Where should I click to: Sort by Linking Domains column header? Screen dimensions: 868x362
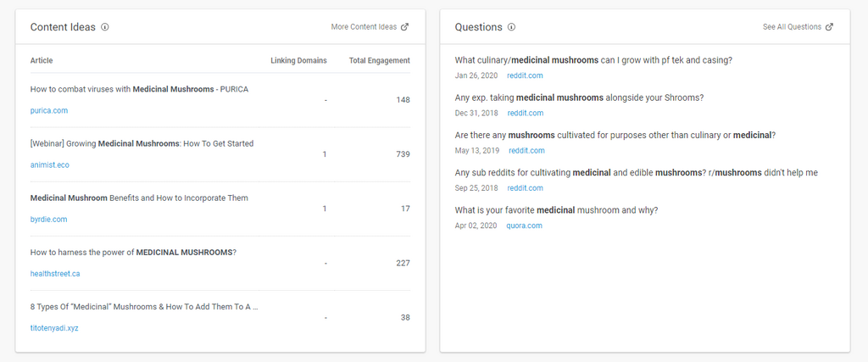point(298,61)
